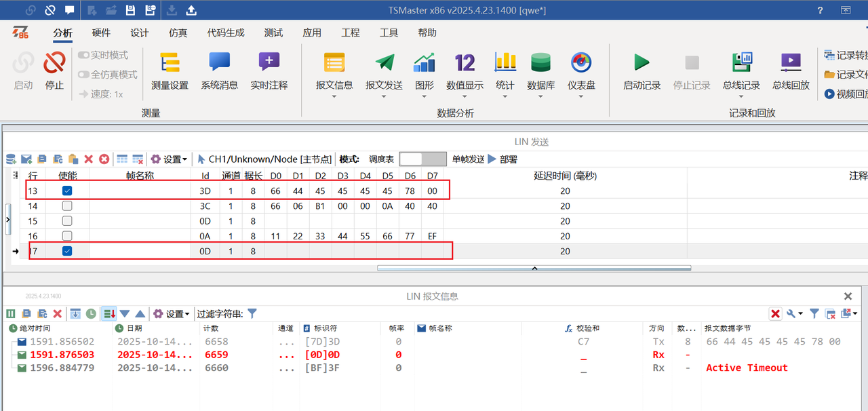Click the 图形 analysis icon

425,68
